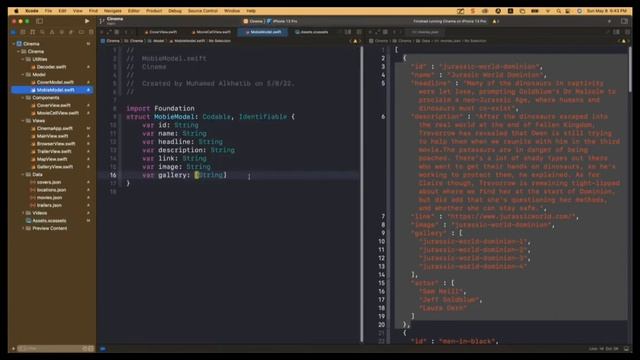Image resolution: width=640 pixels, height=360 pixels.
Task: Show the project navigator folder icon
Action: point(13,32)
